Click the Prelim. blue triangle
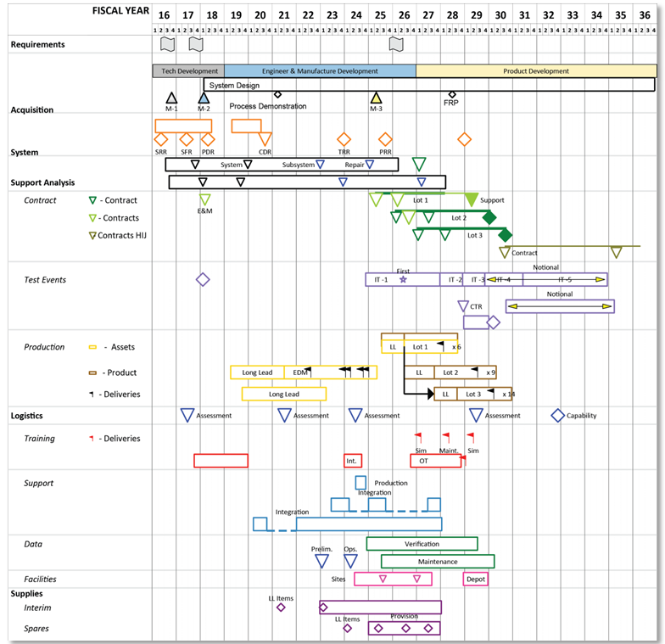Screen dimensions: 665x644 point(322,561)
